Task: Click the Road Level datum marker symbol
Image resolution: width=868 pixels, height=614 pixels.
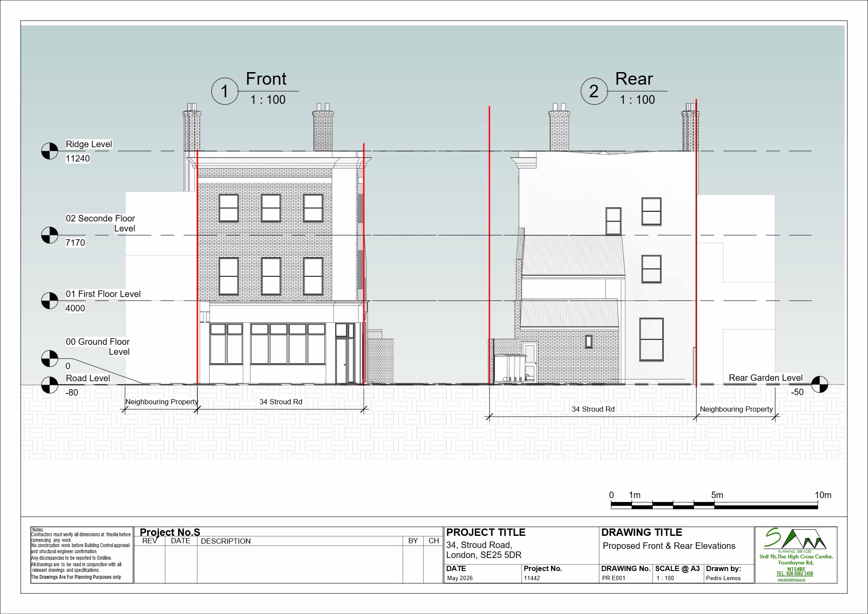Action: pos(49,385)
